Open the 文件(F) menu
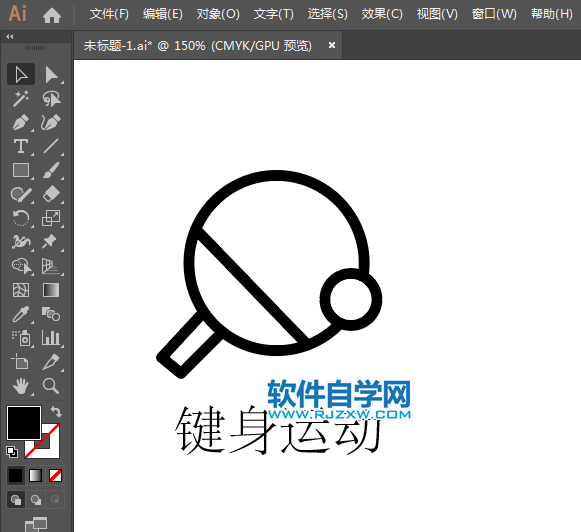This screenshot has height=532, width=581. pos(109,14)
